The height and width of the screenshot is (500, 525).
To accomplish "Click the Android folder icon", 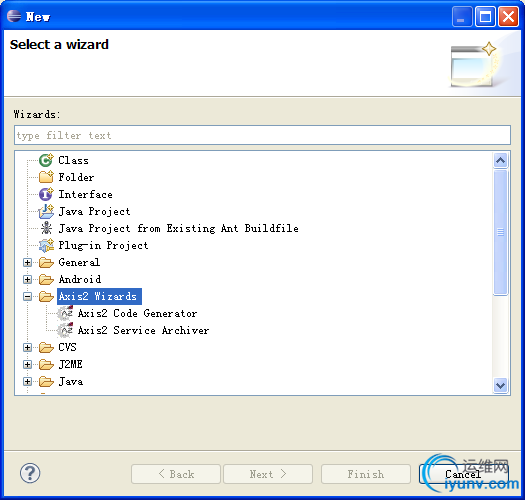I will click(x=46, y=279).
